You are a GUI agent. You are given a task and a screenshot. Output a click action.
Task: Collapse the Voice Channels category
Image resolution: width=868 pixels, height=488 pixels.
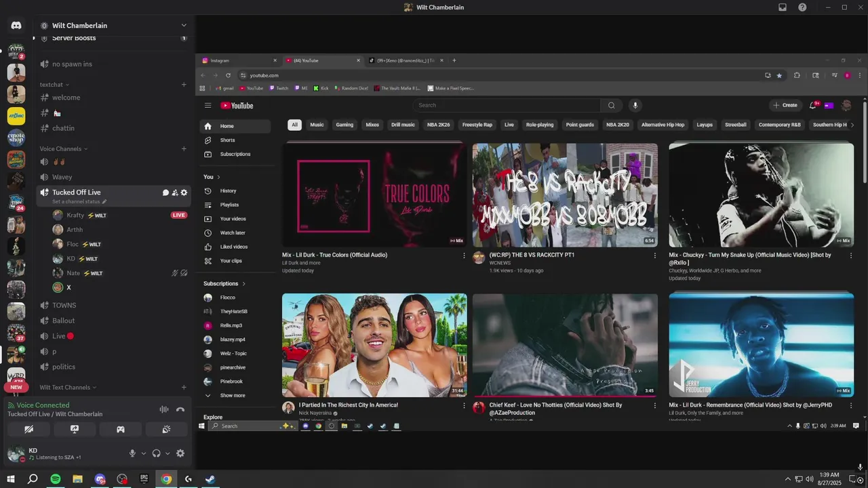64,148
